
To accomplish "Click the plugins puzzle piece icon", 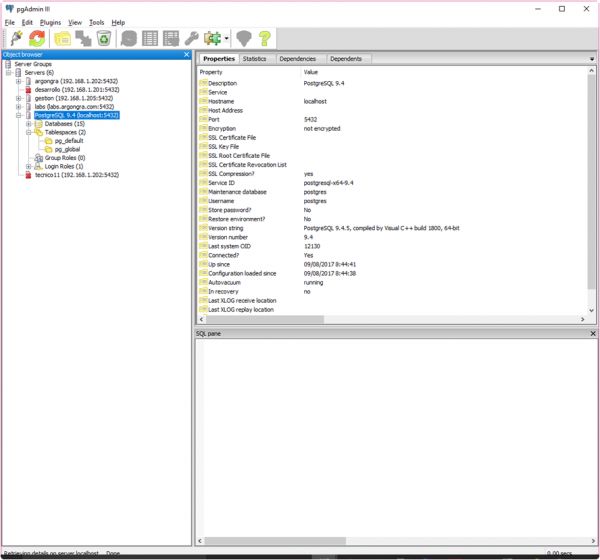I will 213,39.
